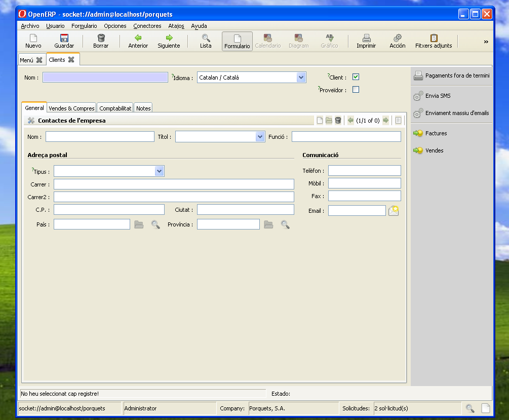Open the Factures link in sidebar
The image size is (509, 420).
(436, 133)
